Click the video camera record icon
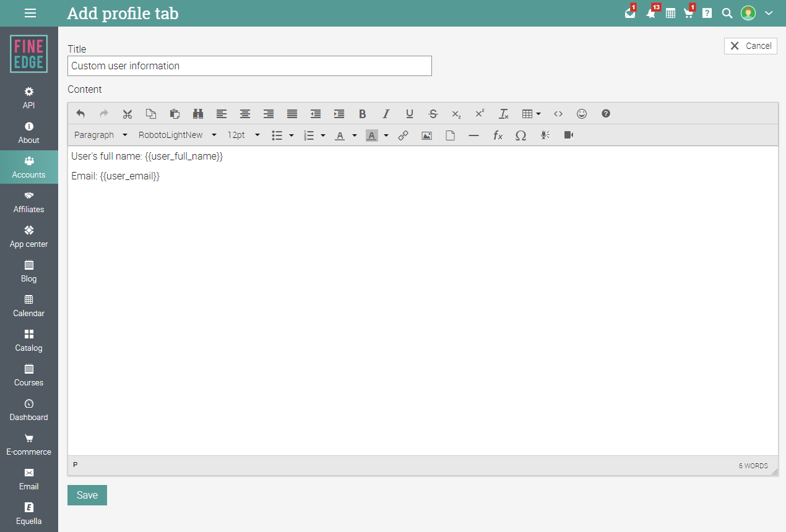786x532 pixels. [x=568, y=135]
